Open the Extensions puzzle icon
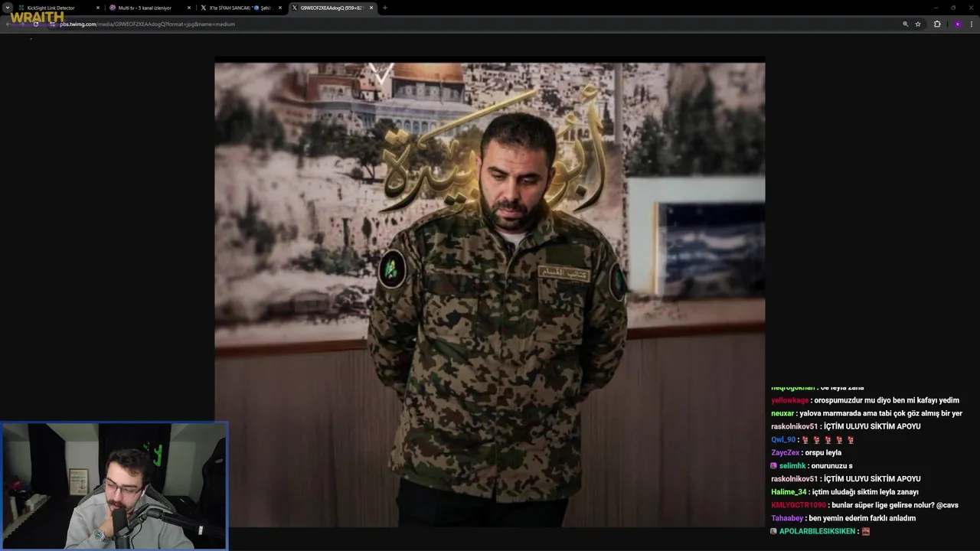The height and width of the screenshot is (551, 980). click(937, 24)
